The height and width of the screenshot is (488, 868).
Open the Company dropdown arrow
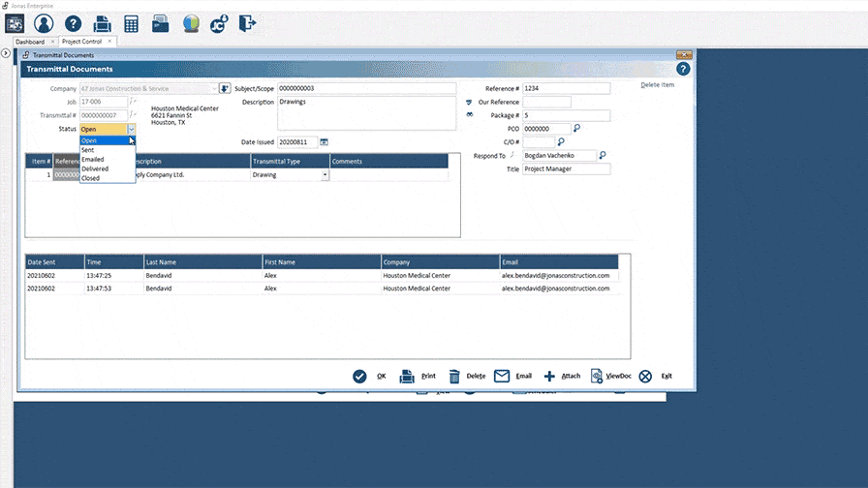point(214,88)
